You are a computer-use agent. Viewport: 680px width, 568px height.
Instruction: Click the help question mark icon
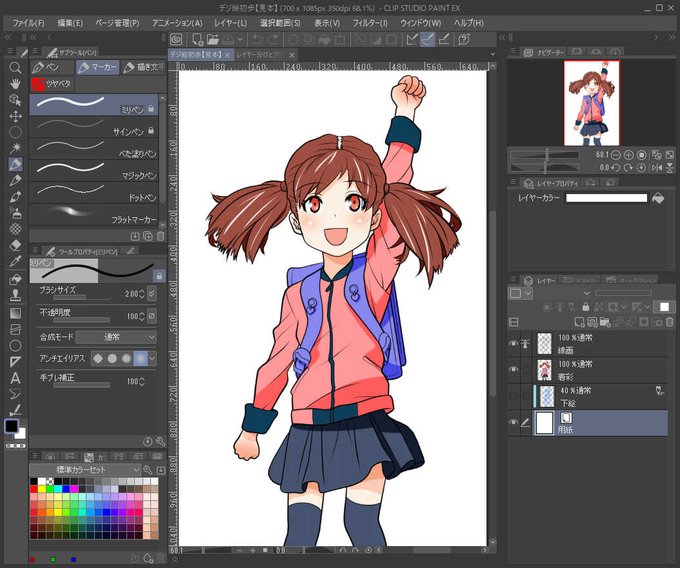[x=464, y=39]
